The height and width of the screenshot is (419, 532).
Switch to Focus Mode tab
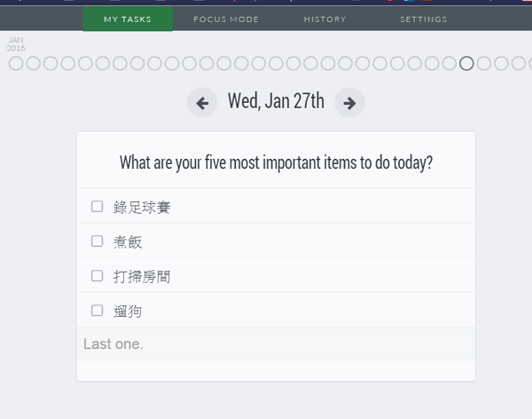[226, 20]
